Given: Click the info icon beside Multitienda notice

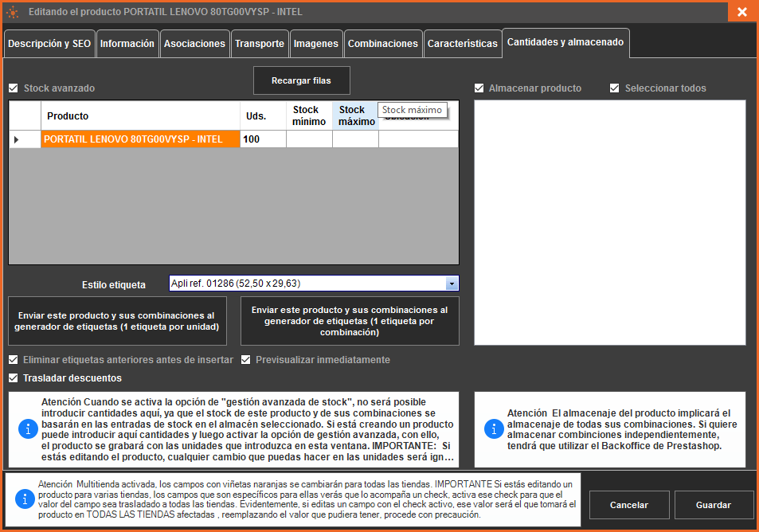Looking at the screenshot, I should [25, 499].
